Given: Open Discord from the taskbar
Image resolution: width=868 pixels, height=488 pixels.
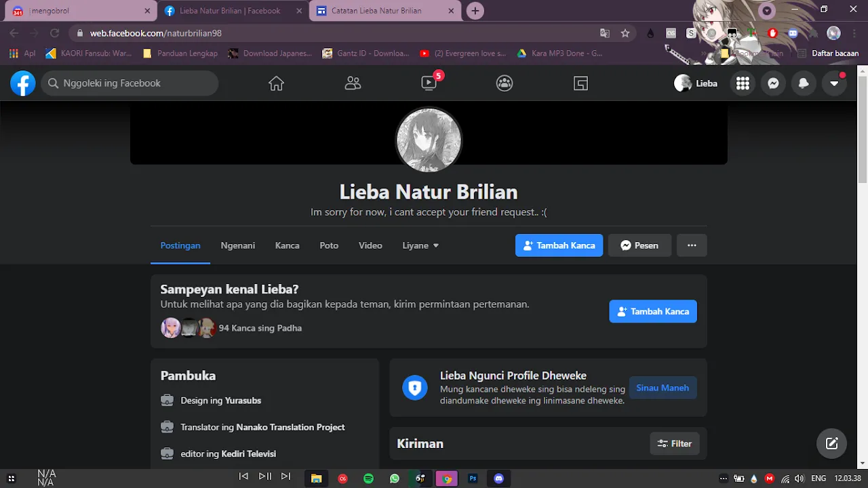Looking at the screenshot, I should click(x=500, y=479).
